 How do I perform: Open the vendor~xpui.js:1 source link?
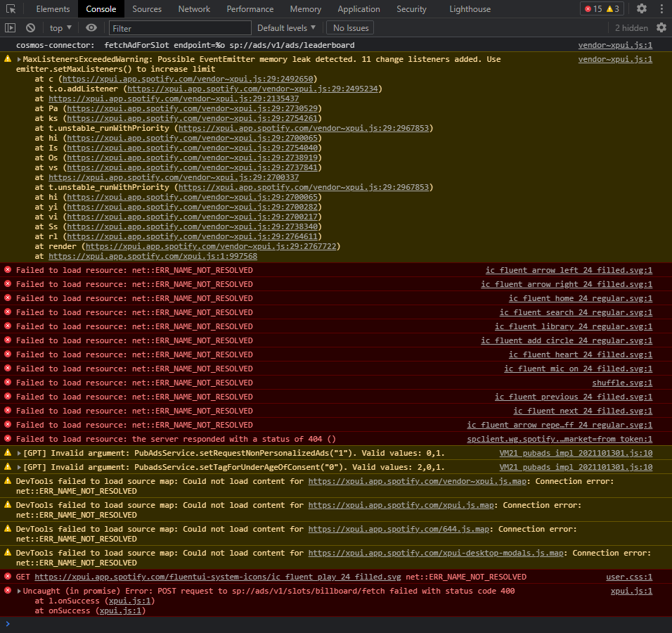pyautogui.click(x=615, y=44)
